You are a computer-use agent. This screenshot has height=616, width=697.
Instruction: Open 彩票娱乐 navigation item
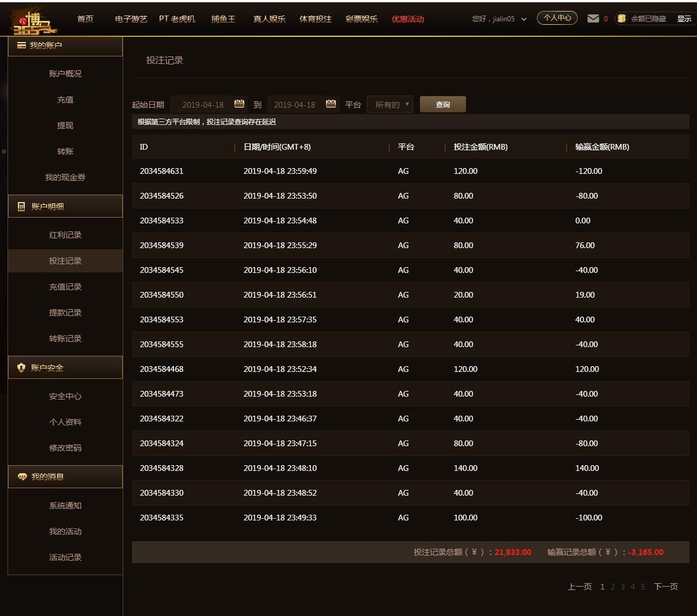pos(362,18)
